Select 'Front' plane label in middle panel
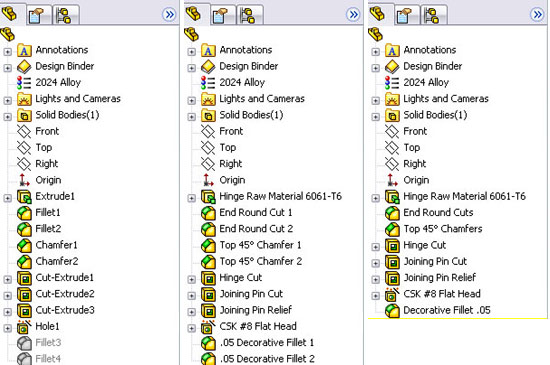The width and height of the screenshot is (550, 365). [231, 131]
